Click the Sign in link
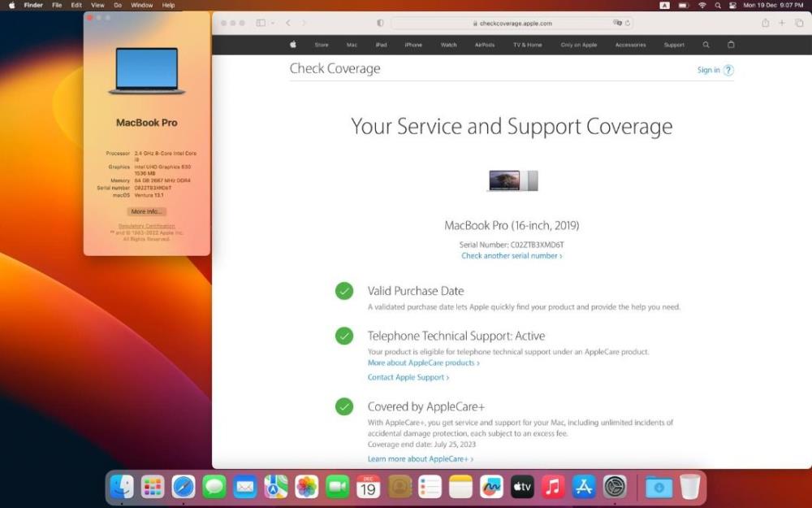This screenshot has height=508, width=812. coord(708,70)
